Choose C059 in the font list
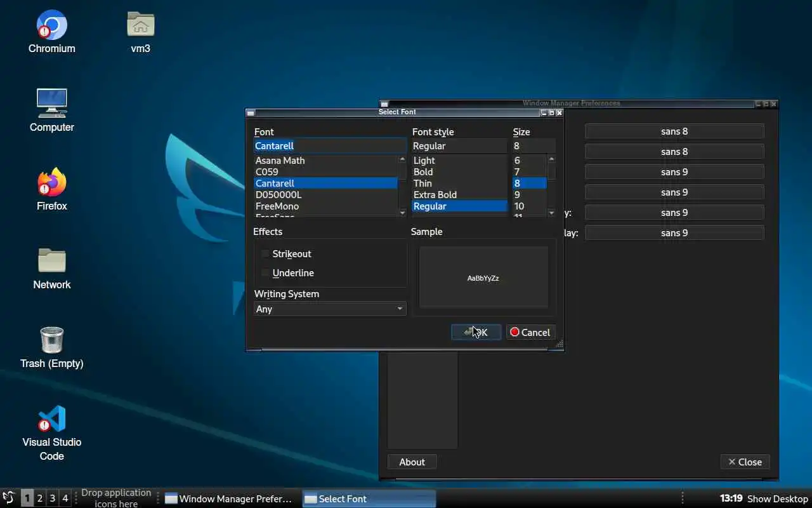 click(x=326, y=172)
